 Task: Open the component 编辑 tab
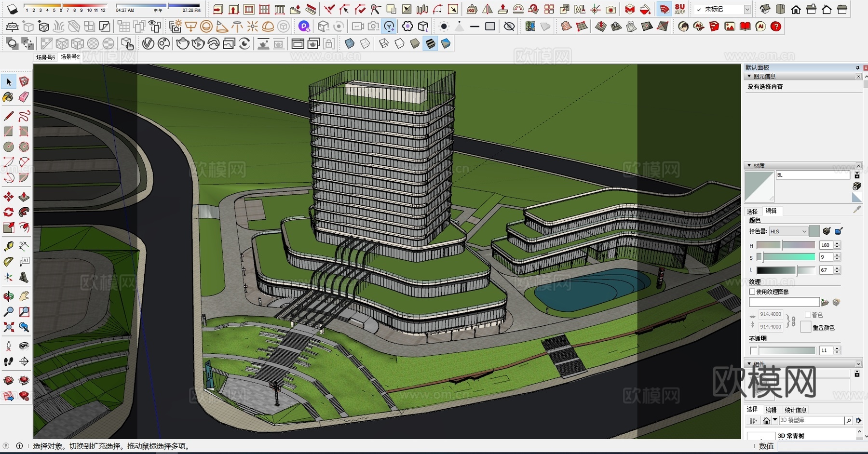pos(771,410)
